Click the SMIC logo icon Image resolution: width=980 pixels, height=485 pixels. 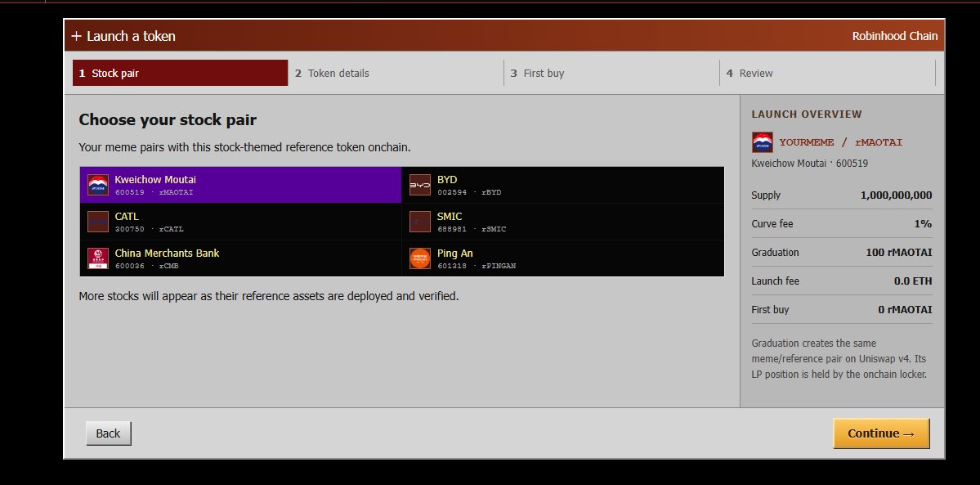click(420, 222)
